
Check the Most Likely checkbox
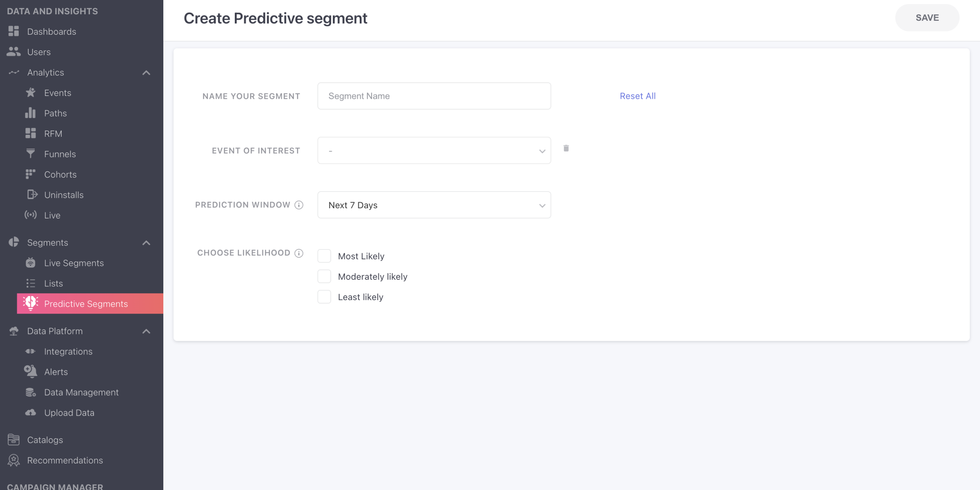pyautogui.click(x=324, y=256)
